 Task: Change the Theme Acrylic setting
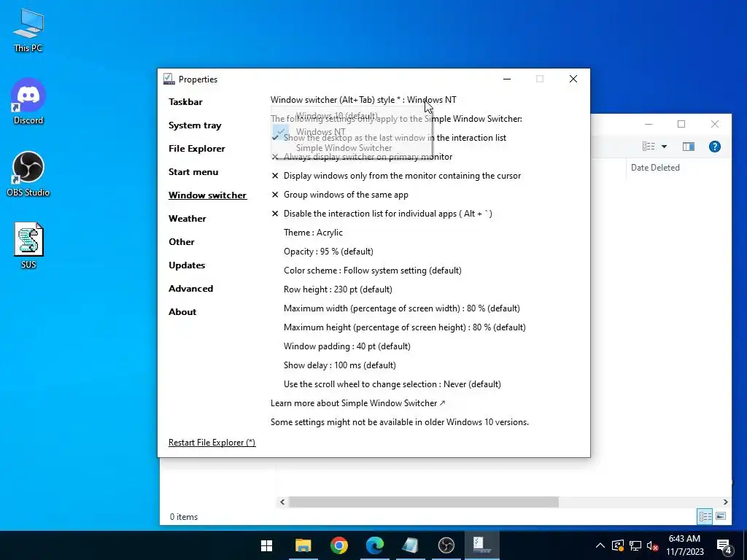pyautogui.click(x=313, y=233)
